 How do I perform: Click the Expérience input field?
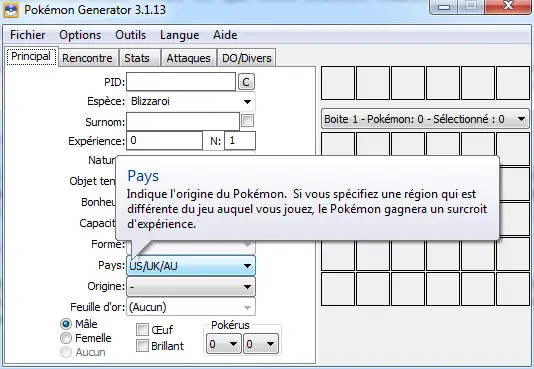[164, 141]
